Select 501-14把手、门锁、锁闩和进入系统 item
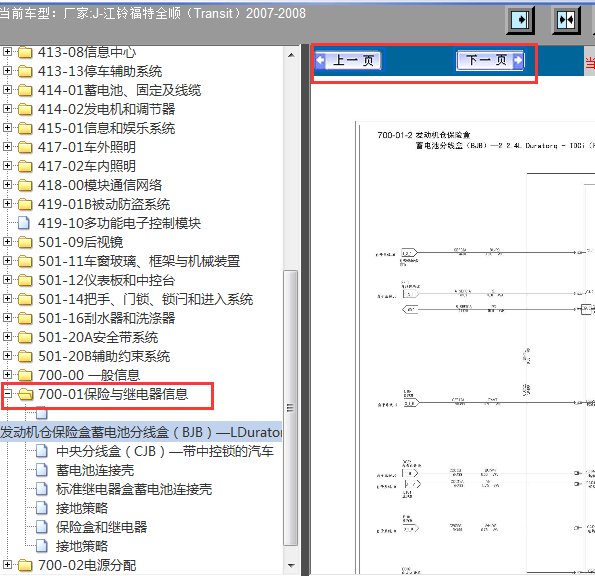Screen dimensions: 595x576 coord(145,299)
